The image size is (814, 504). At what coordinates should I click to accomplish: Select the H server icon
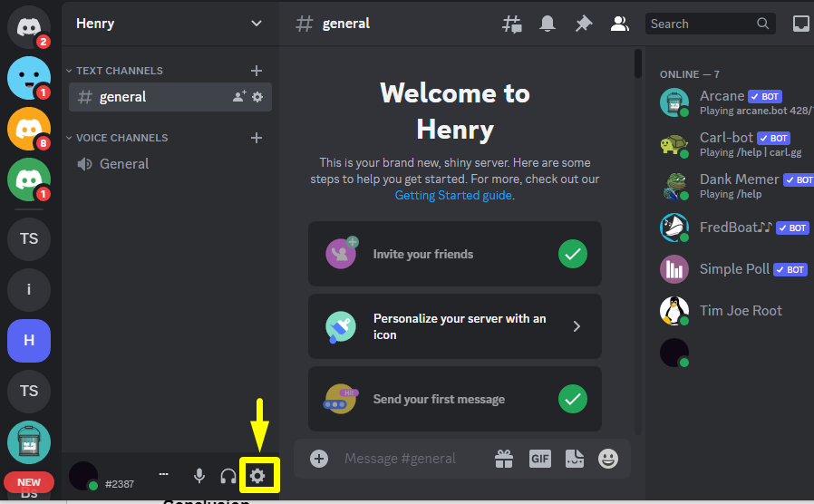pyautogui.click(x=28, y=341)
